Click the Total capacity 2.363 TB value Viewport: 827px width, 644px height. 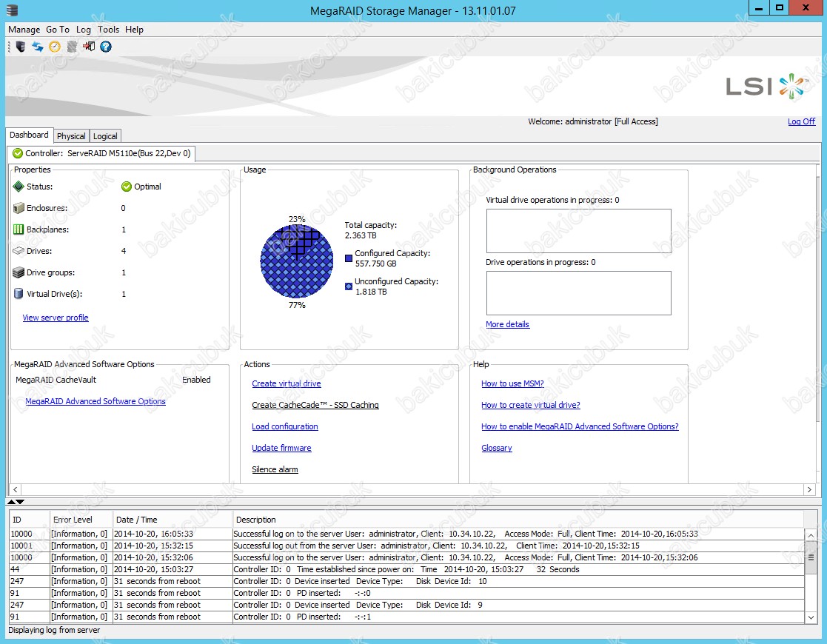[x=361, y=235]
